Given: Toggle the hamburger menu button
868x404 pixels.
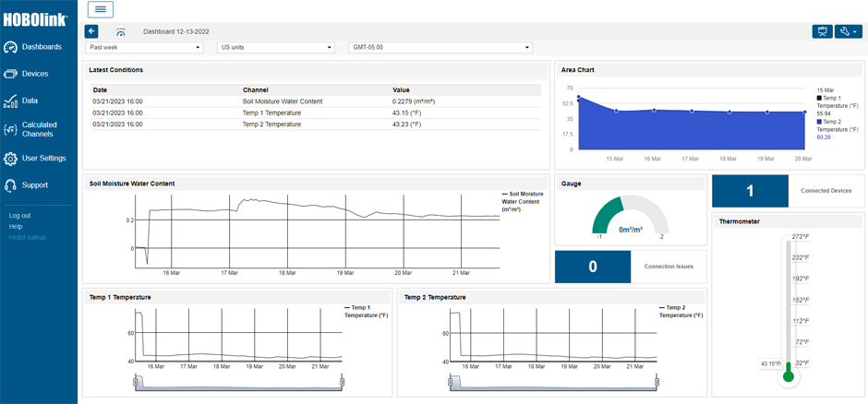Looking at the screenshot, I should pos(101,9).
